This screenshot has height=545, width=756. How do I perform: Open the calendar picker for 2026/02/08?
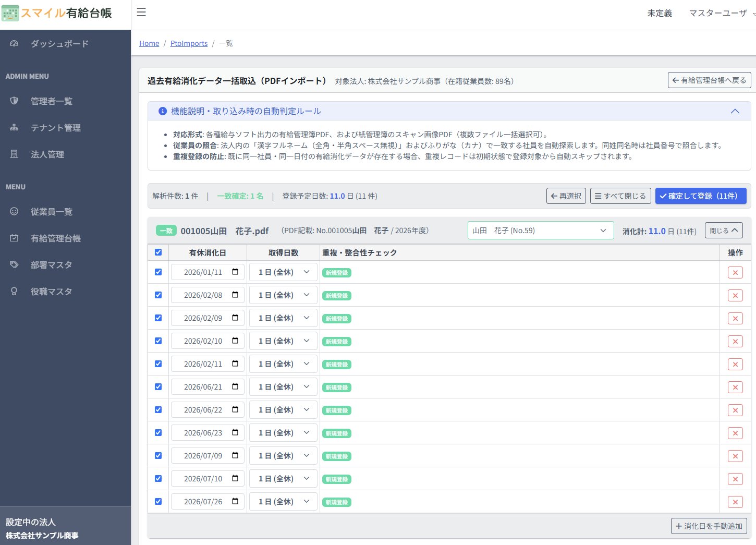click(x=235, y=295)
